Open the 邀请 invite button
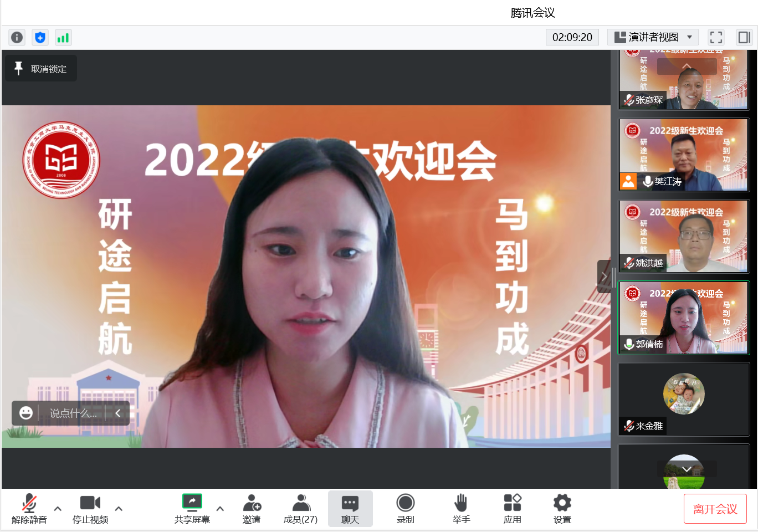 (252, 509)
